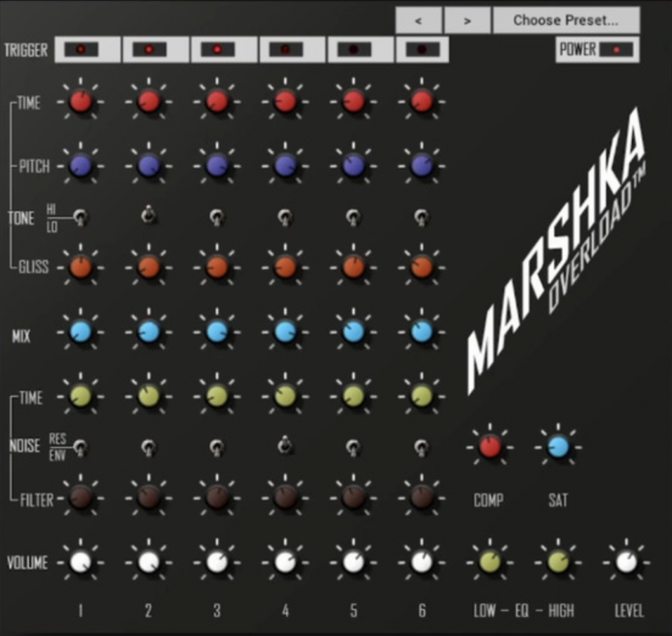Flip the NOISE RES/ENV switch on channel 4
The height and width of the screenshot is (636, 672).
[x=284, y=445]
